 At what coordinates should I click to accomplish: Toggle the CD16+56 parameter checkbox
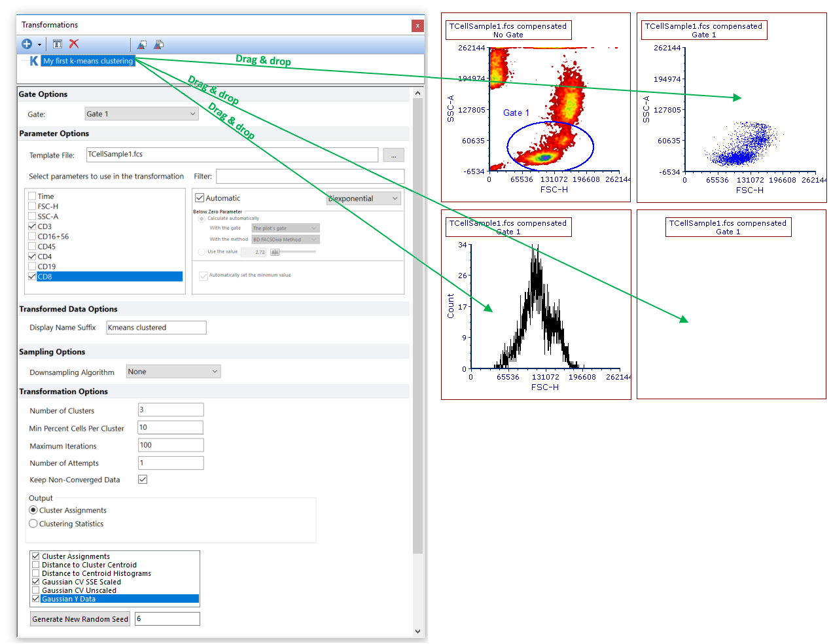(x=32, y=237)
